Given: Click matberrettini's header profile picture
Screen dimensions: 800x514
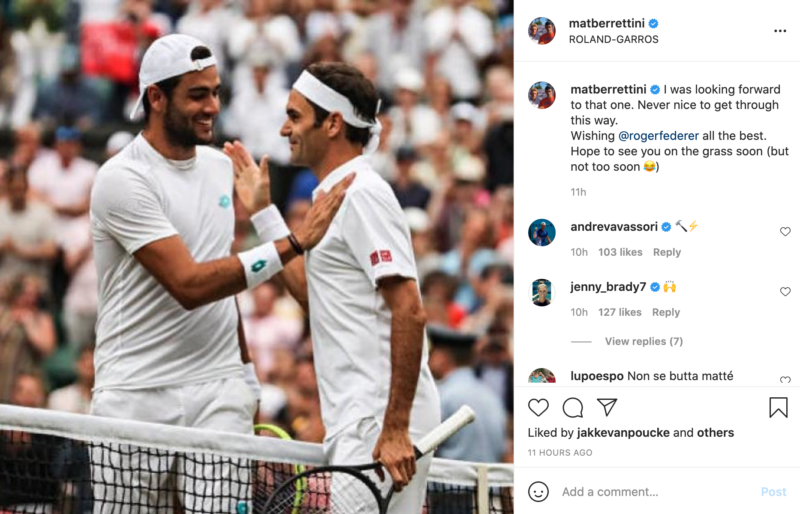Looking at the screenshot, I should click(542, 31).
